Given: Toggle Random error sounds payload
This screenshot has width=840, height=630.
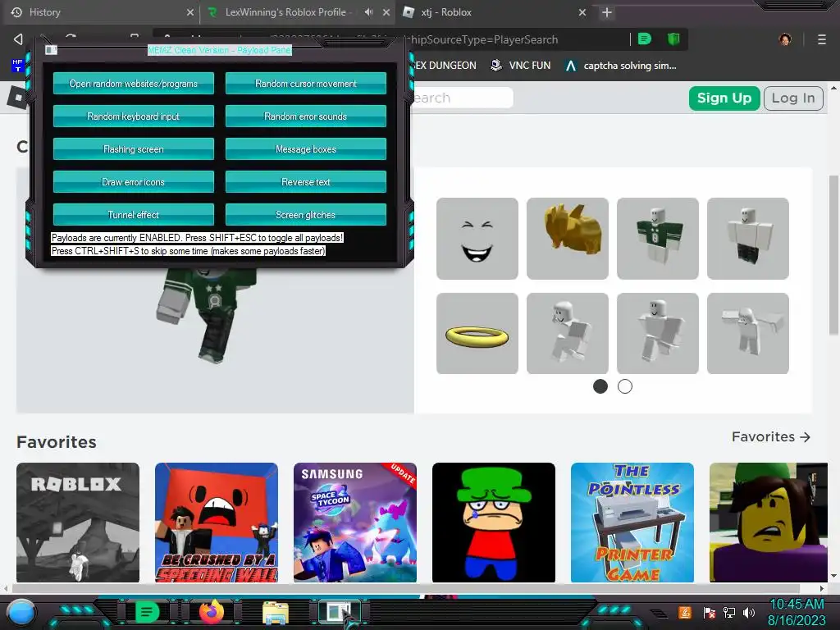Looking at the screenshot, I should [305, 116].
